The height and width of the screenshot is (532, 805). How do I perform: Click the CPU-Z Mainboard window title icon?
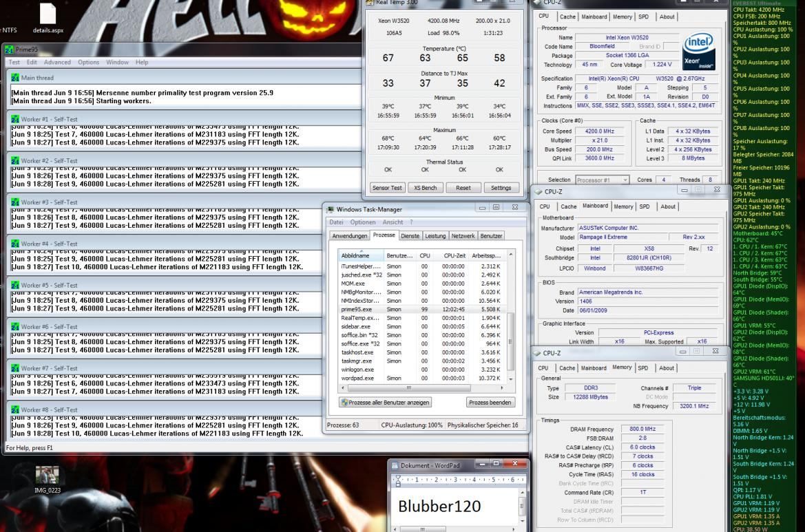pos(539,191)
